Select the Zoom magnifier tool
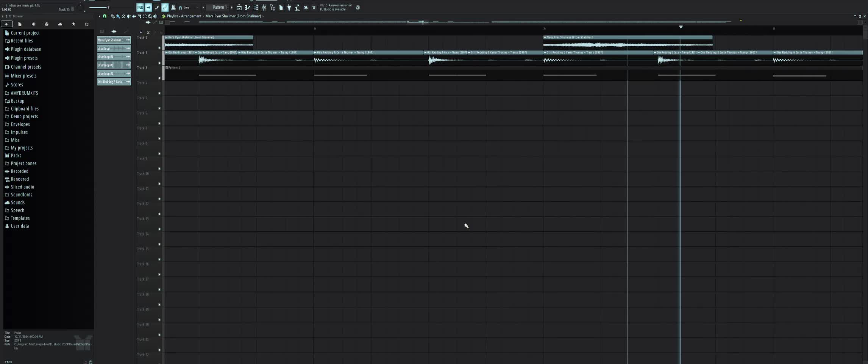 point(150,16)
